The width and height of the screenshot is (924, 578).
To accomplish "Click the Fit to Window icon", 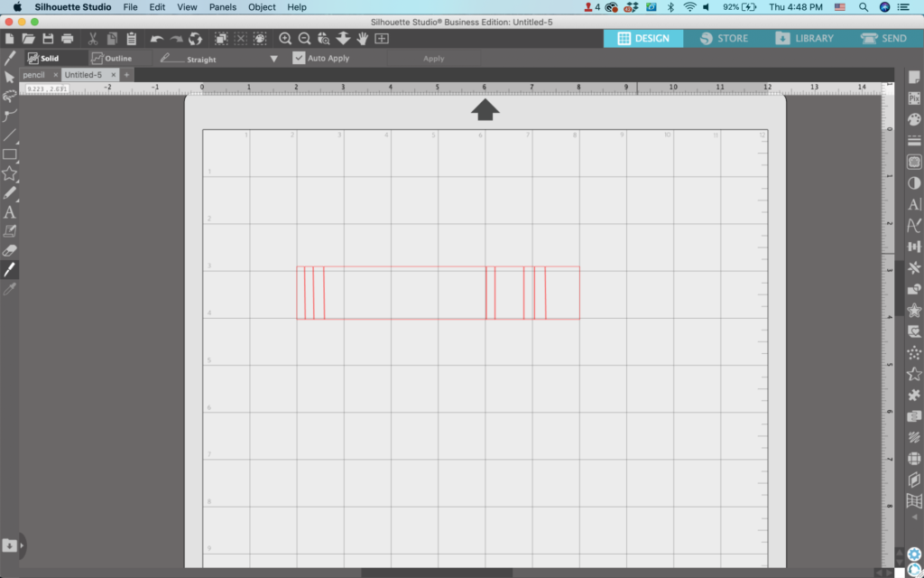I will 382,39.
